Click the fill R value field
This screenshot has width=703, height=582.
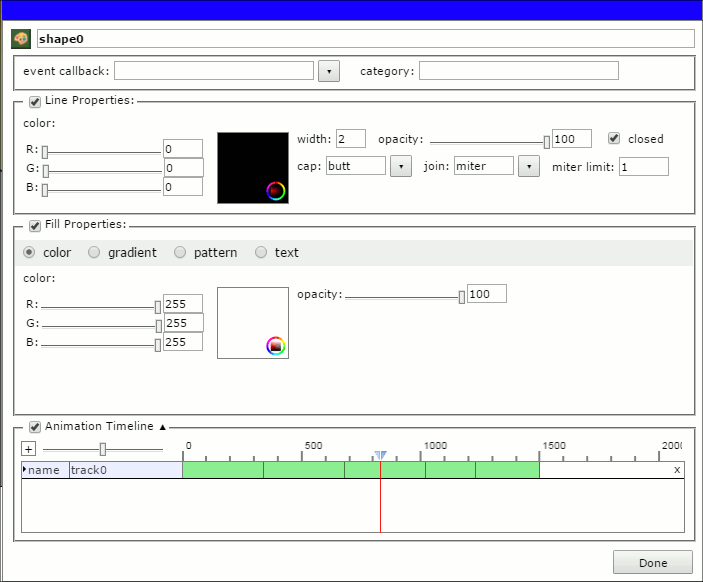(183, 304)
